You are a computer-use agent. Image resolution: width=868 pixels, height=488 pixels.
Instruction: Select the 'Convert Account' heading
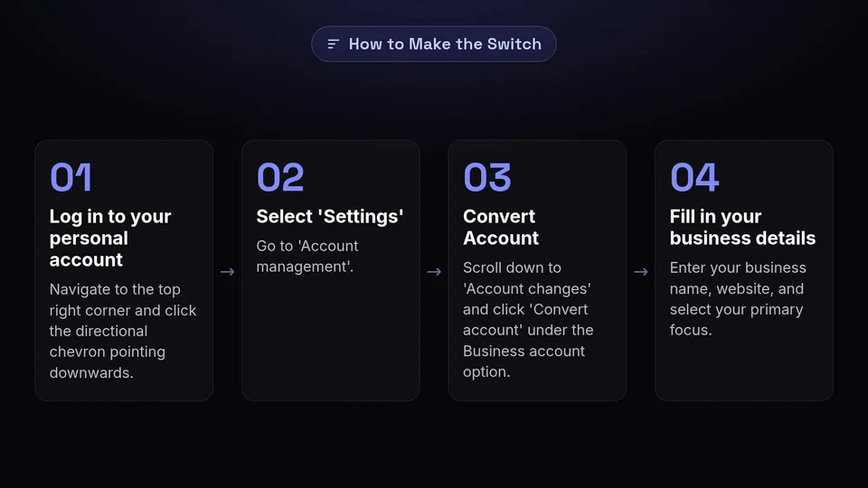coord(501,227)
